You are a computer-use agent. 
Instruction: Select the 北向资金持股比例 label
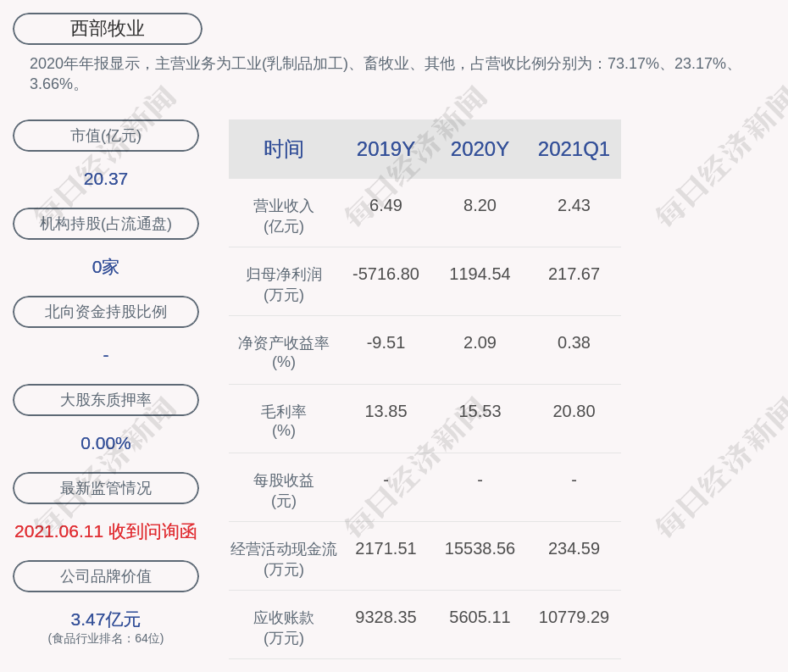106,312
